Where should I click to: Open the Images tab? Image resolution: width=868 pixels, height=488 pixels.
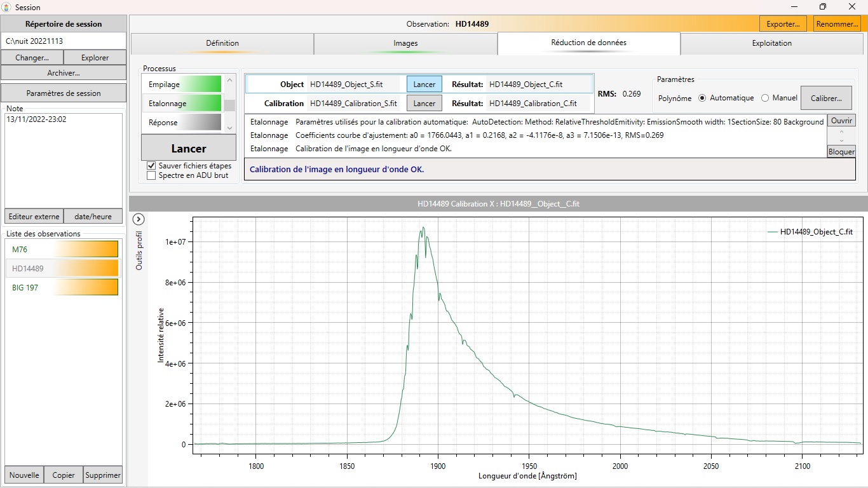[405, 43]
